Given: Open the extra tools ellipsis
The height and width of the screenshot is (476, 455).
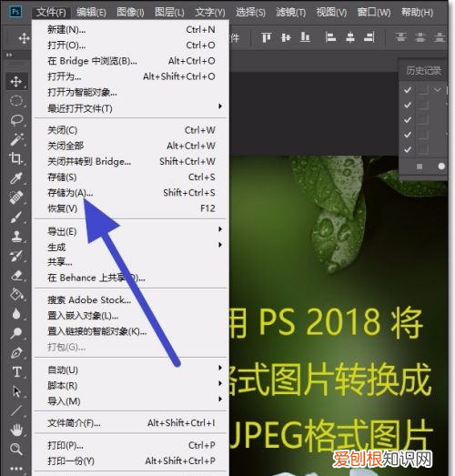Looking at the screenshot, I should pos(16,469).
